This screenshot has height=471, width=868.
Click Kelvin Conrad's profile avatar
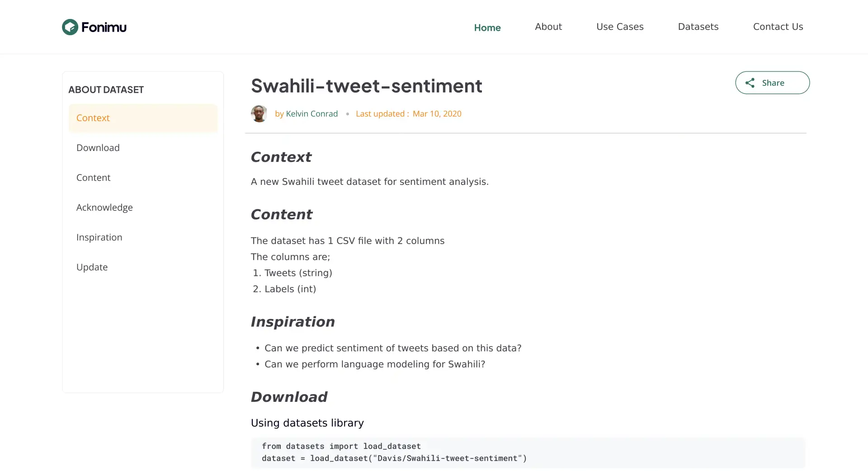coord(259,113)
